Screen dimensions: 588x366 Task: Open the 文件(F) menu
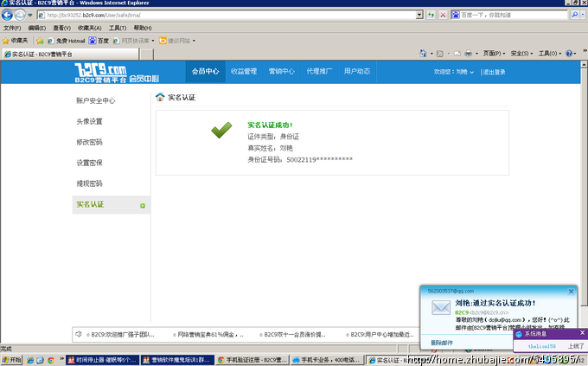(x=12, y=29)
